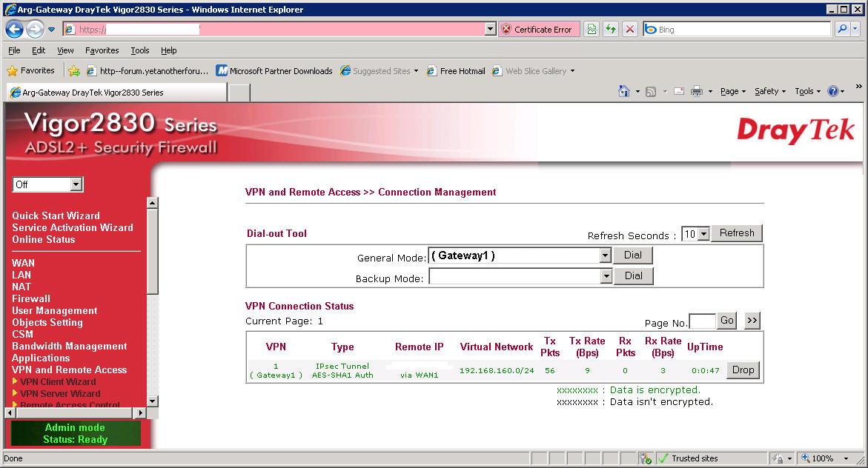The width and height of the screenshot is (868, 468).
Task: Click sidebar horizontal scroll right arrow
Action: pos(140,412)
